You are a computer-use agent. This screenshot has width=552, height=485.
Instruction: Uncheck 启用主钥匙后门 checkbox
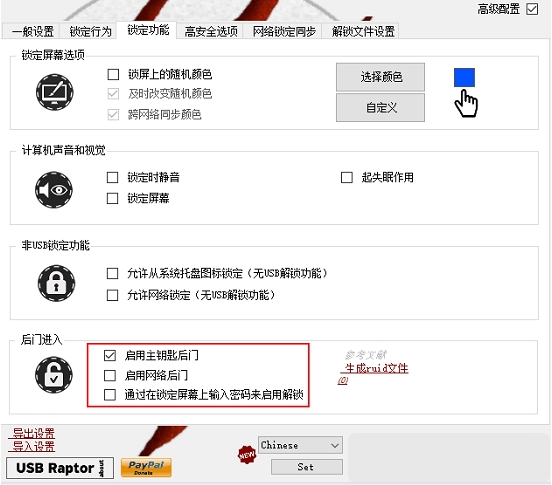pos(110,355)
